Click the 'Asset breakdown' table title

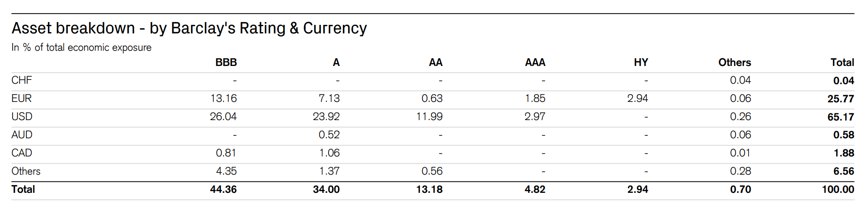click(189, 28)
